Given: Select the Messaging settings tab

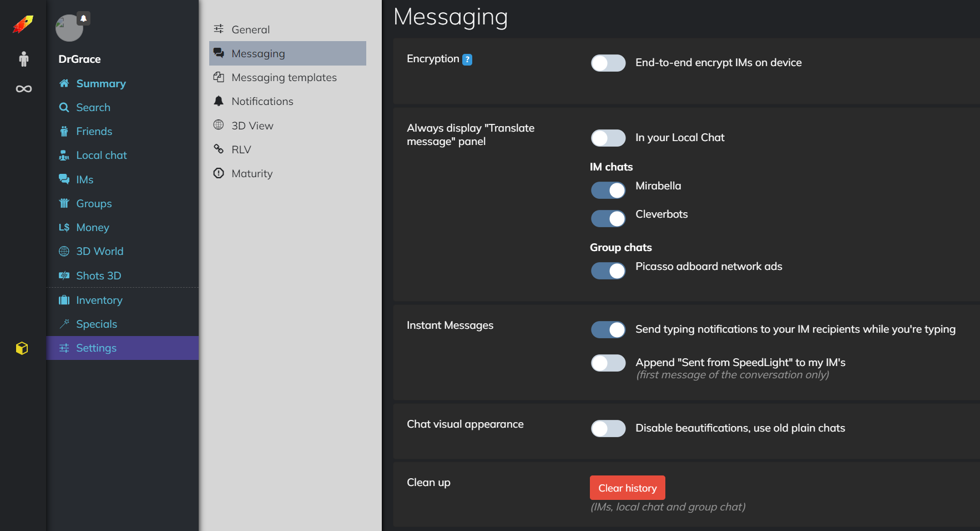Looking at the screenshot, I should point(287,53).
